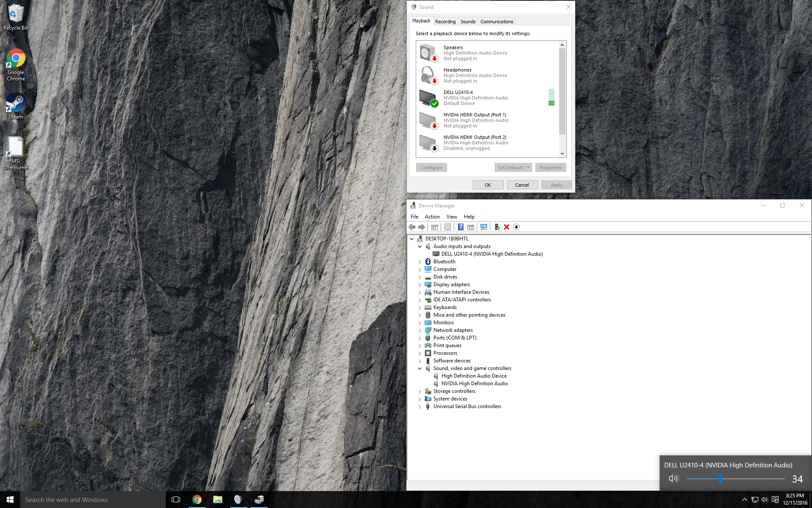
Task: Click Show/Hide Action Pane toolbar icon
Action: pos(470,227)
